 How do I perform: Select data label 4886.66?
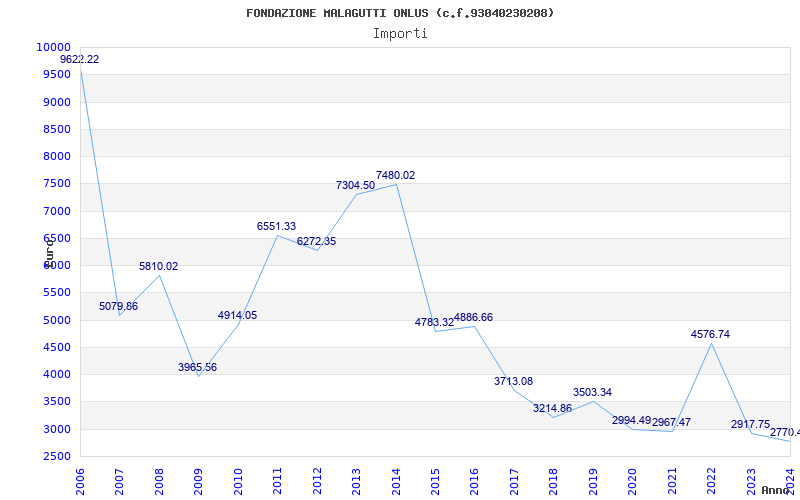[x=473, y=317]
